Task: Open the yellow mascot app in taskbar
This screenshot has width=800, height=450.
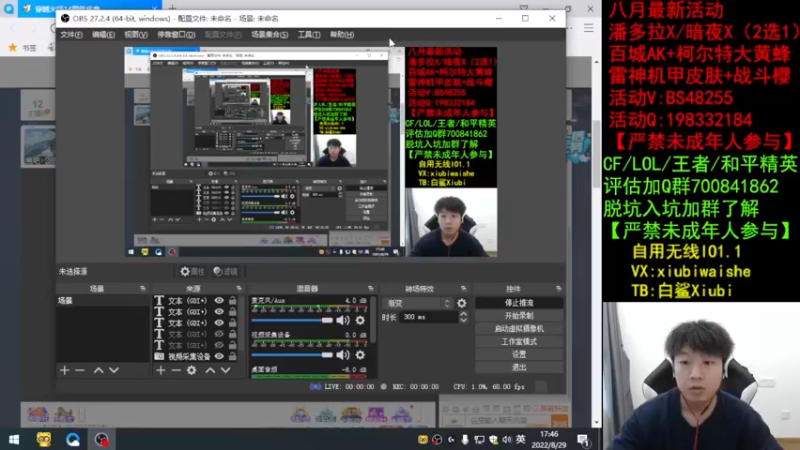Action: 44,439
